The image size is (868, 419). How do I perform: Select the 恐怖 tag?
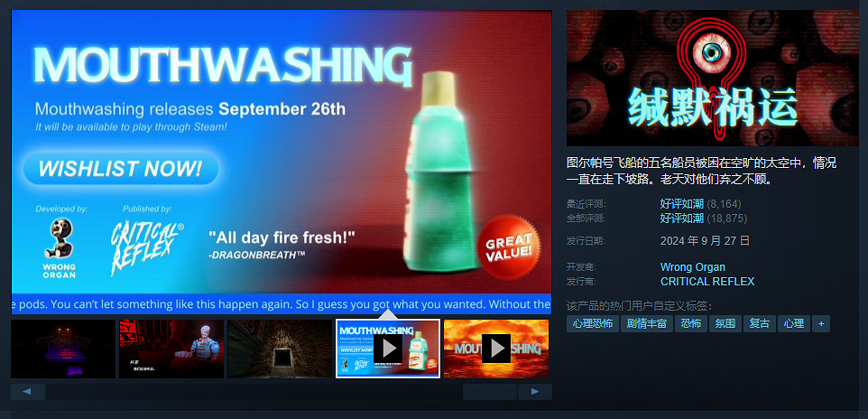coord(691,323)
